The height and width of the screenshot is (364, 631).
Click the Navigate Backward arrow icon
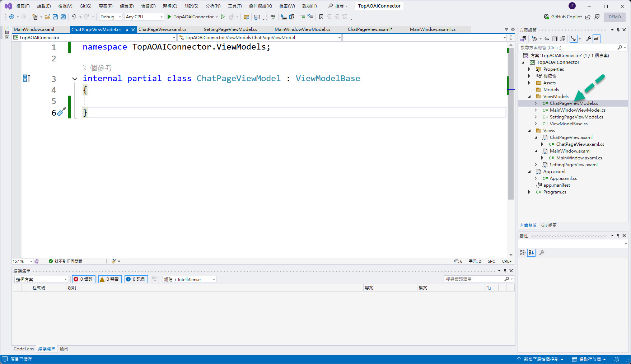click(11, 17)
